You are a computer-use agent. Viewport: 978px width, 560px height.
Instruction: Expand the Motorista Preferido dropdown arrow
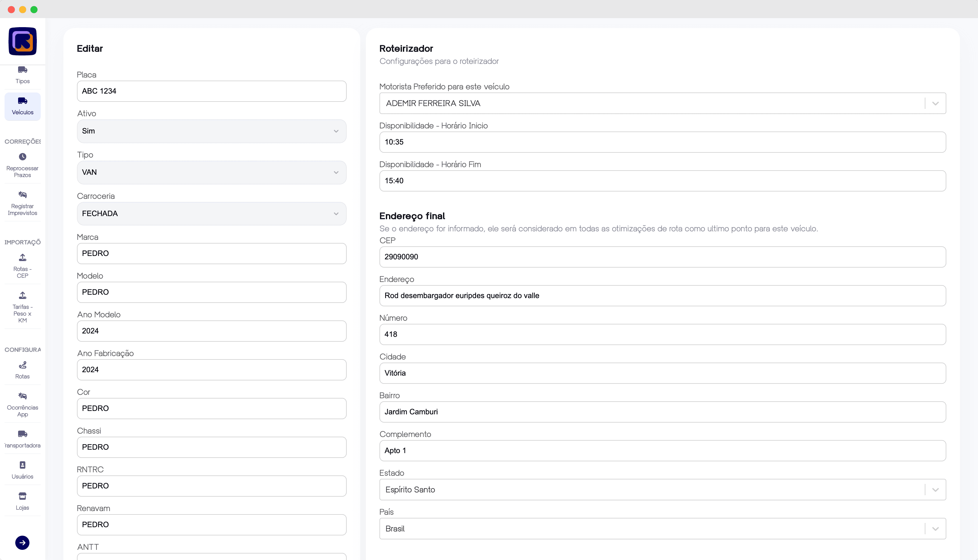click(x=935, y=104)
